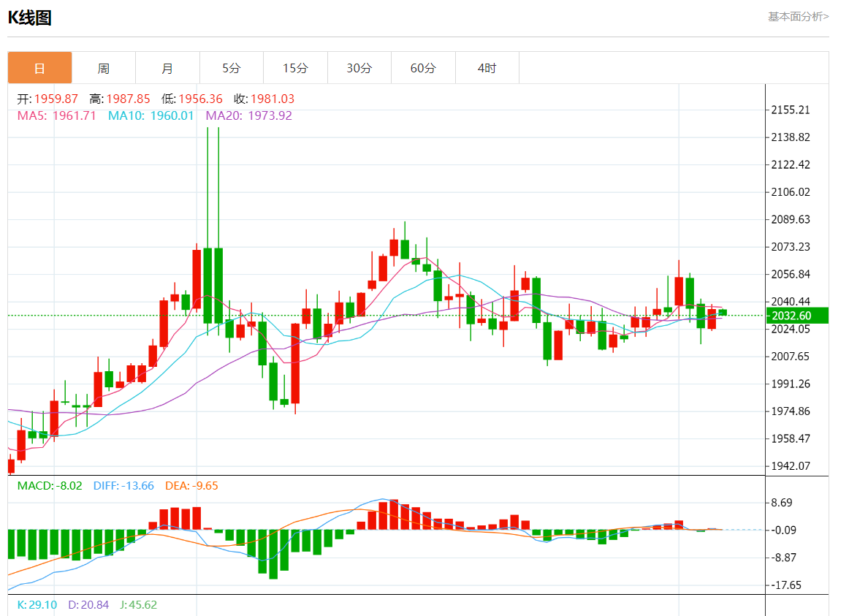Click the 2122.42 price axis label

[x=791, y=164]
